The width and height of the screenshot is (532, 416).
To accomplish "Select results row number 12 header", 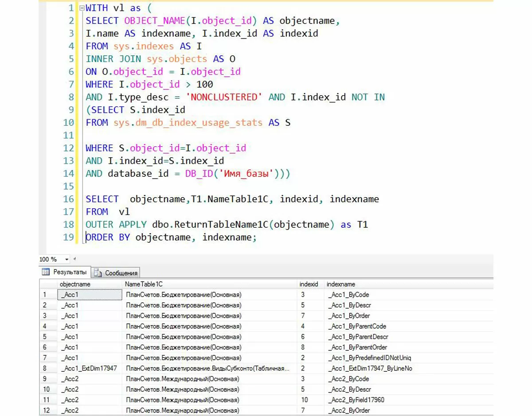I will click(48, 410).
